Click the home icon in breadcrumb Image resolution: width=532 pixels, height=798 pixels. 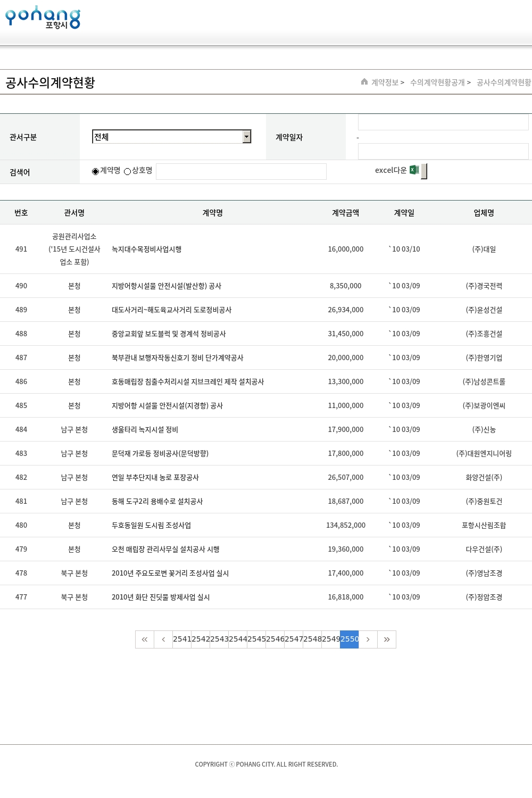coord(364,82)
